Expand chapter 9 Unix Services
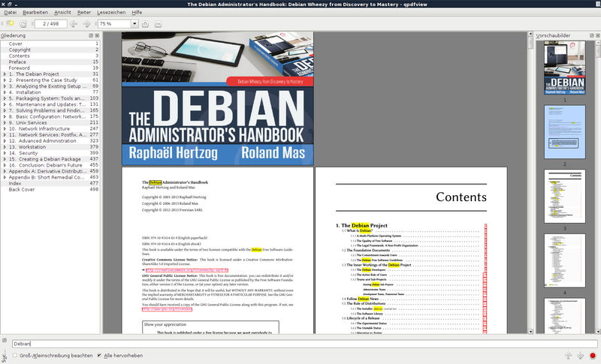The width and height of the screenshot is (601, 364). (x=5, y=123)
